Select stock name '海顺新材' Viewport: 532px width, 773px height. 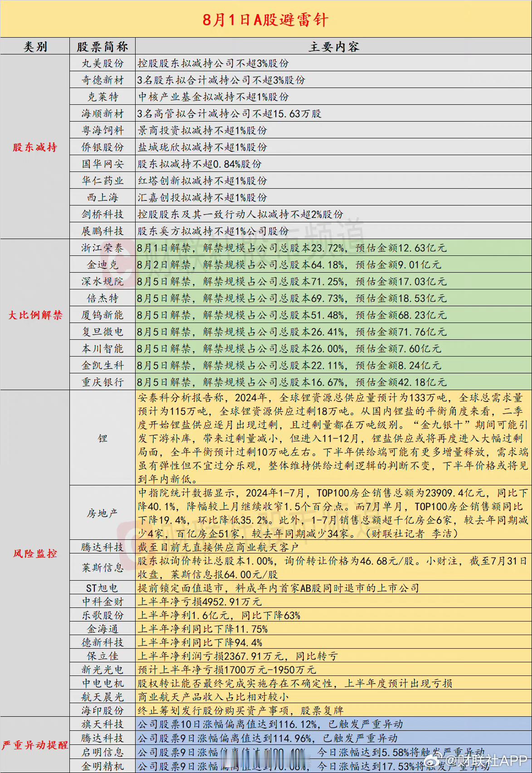102,114
